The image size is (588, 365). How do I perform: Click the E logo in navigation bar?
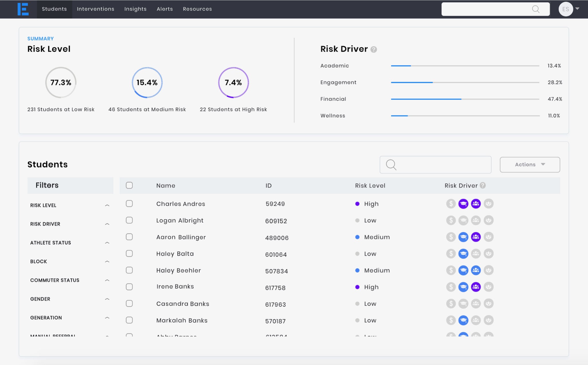23,9
